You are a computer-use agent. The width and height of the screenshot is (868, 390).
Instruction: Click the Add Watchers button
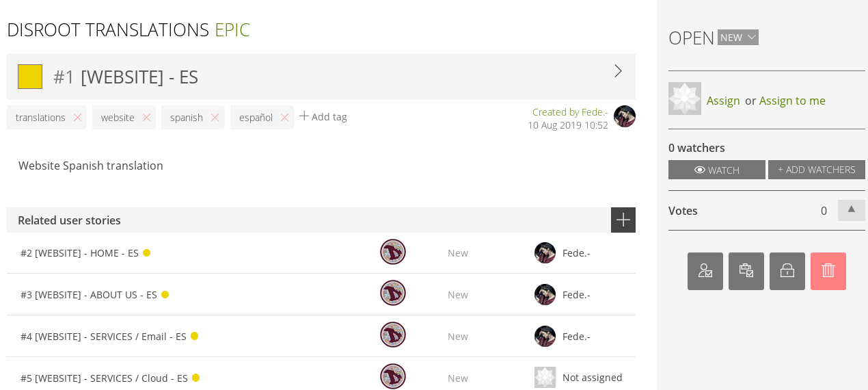(816, 170)
